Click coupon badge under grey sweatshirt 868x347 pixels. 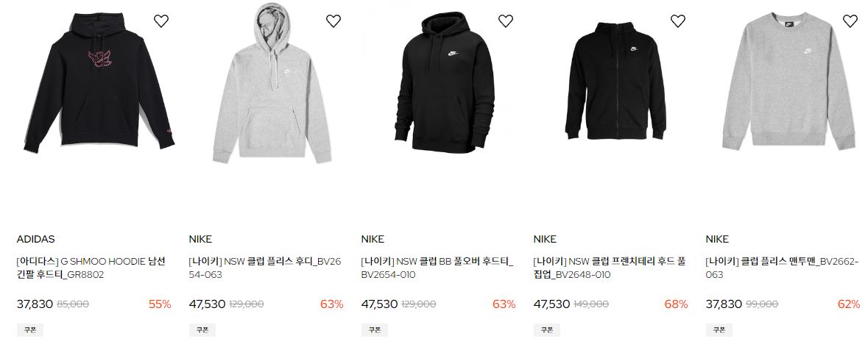(719, 330)
